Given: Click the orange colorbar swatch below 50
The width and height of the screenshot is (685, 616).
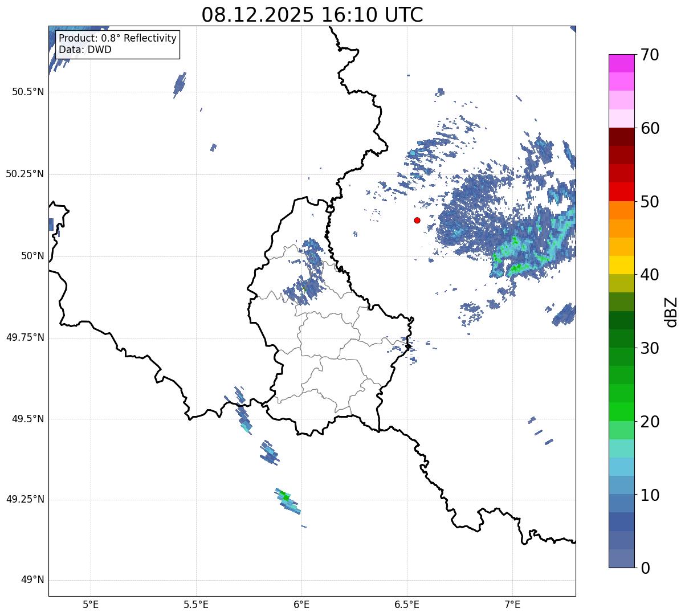Looking at the screenshot, I should [622, 210].
